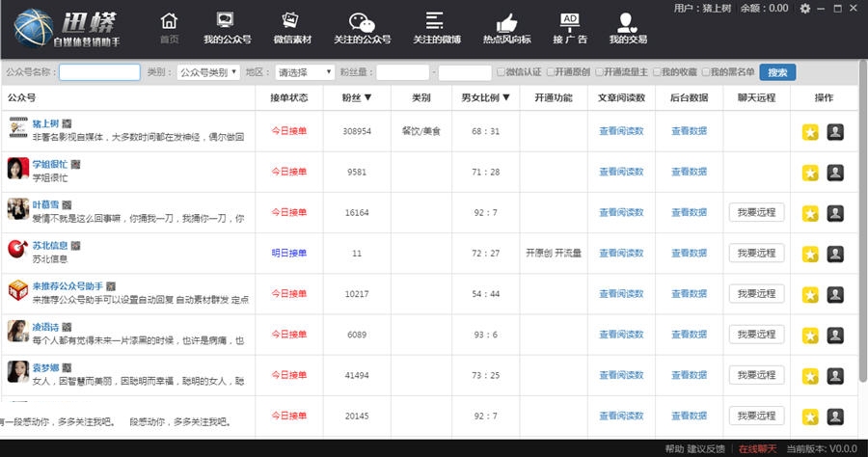
Task: Click 查看阅读数 link for 学姐很忙
Action: (621, 172)
